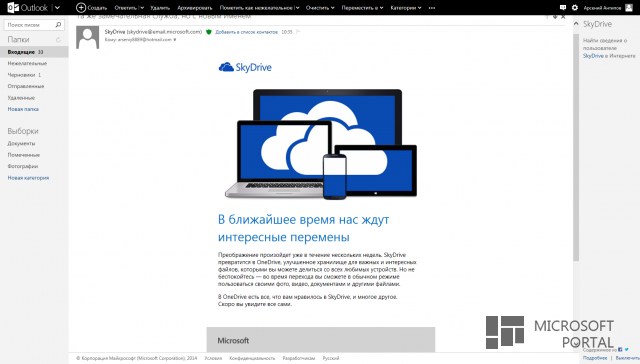Image resolution: width=640 pixels, height=364 pixels.
Task: Expand the junk options arrow beside Пометить как нежелательное
Action: click(x=298, y=8)
